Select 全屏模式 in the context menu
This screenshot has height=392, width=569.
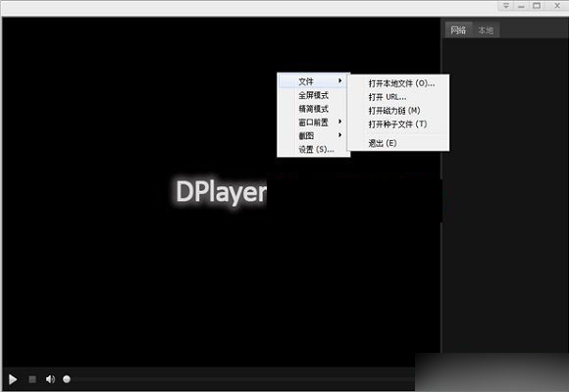tap(314, 95)
